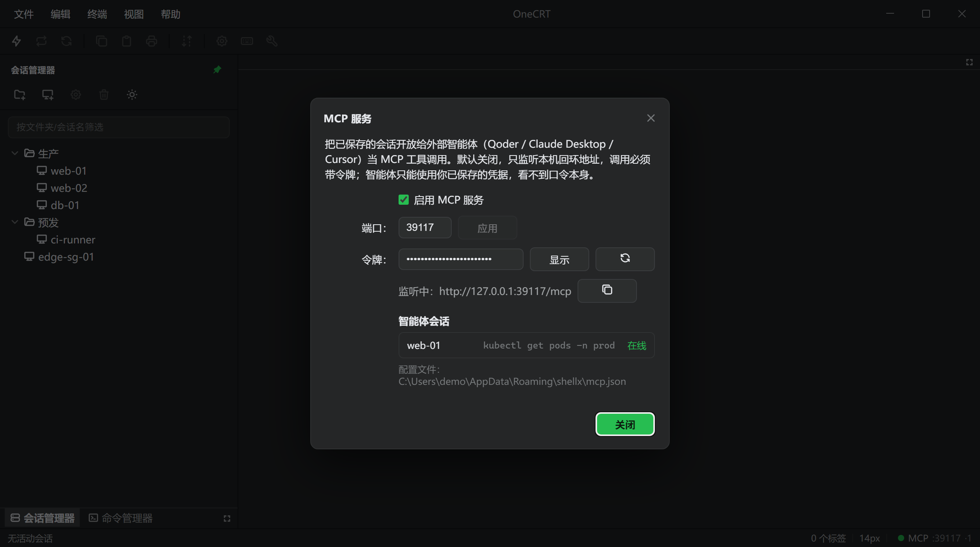Click the 显示 token button
This screenshot has width=980, height=547.
[559, 259]
